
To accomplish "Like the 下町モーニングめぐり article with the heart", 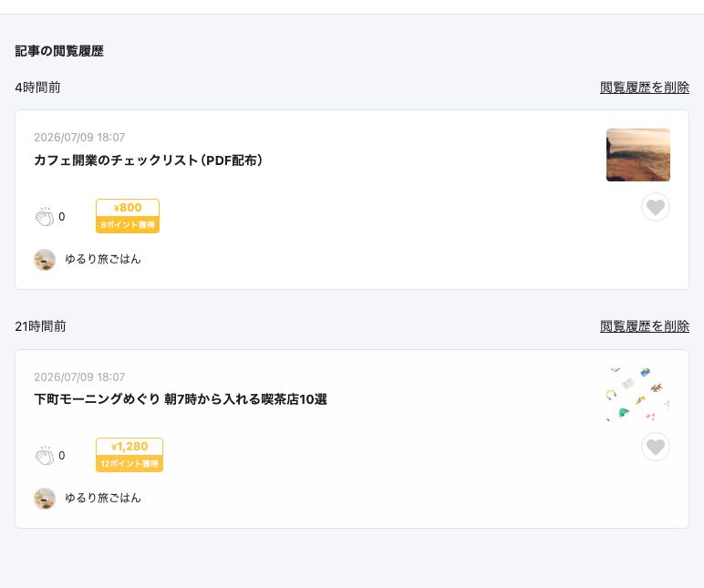I will click(x=656, y=447).
